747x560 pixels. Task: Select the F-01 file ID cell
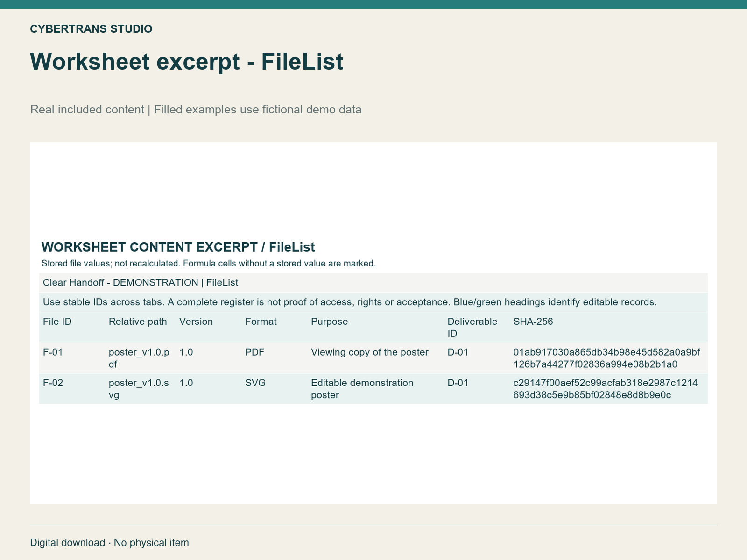(53, 352)
